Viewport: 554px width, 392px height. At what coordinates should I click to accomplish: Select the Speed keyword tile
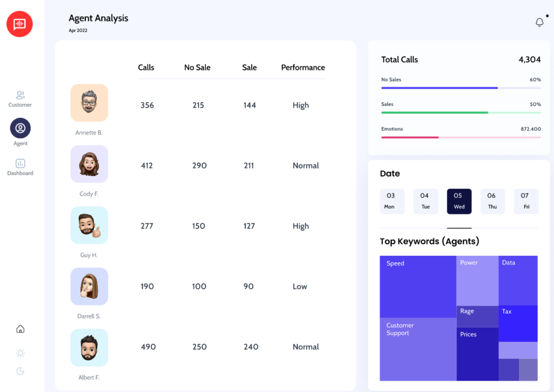[x=418, y=287]
